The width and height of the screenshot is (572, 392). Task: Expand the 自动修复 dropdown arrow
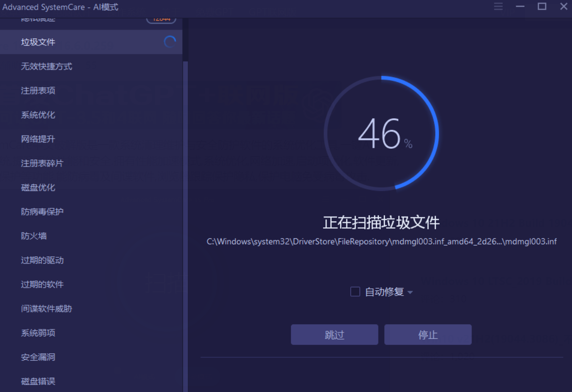[x=410, y=292]
